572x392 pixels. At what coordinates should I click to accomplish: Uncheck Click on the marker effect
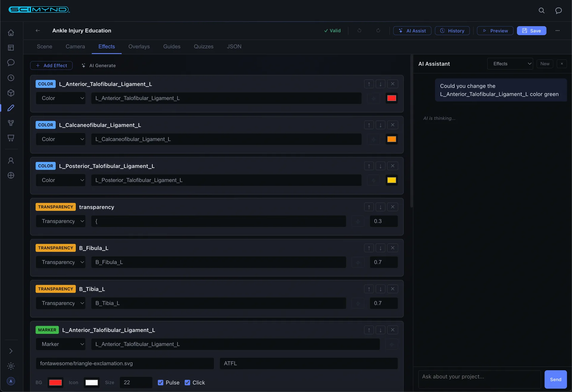[187, 383]
